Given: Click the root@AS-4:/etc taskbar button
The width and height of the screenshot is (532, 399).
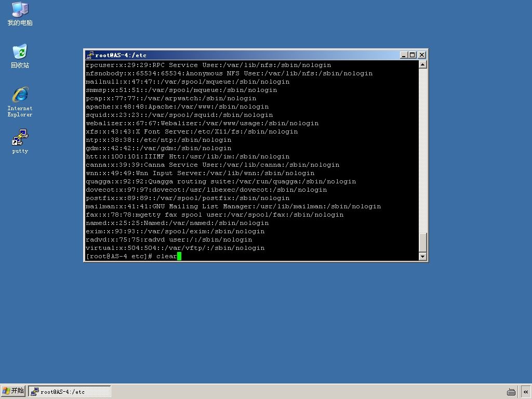Looking at the screenshot, I should coord(70,392).
